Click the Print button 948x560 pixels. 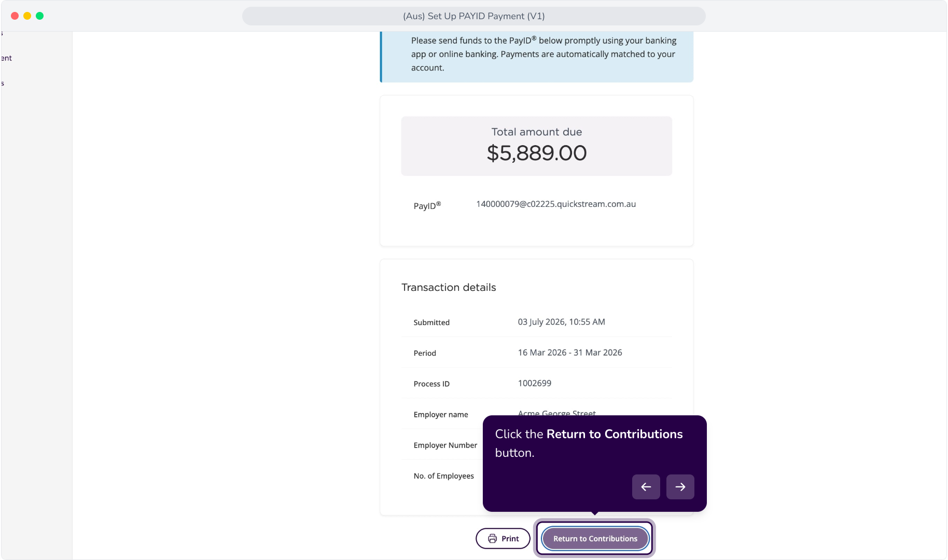pyautogui.click(x=503, y=538)
